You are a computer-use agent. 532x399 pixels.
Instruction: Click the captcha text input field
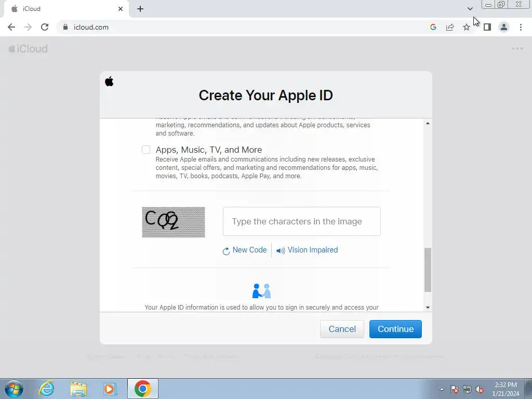pyautogui.click(x=302, y=221)
